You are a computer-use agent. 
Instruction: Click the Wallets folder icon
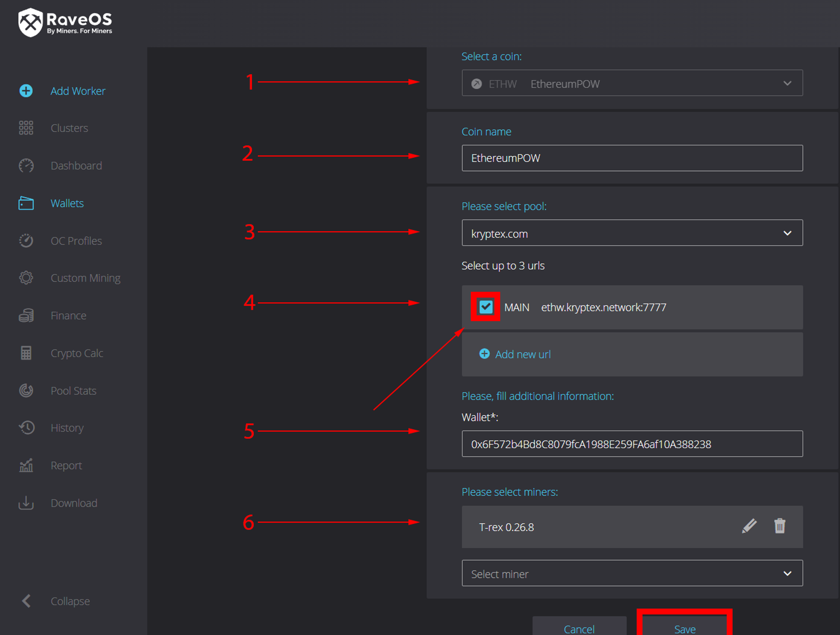point(26,203)
